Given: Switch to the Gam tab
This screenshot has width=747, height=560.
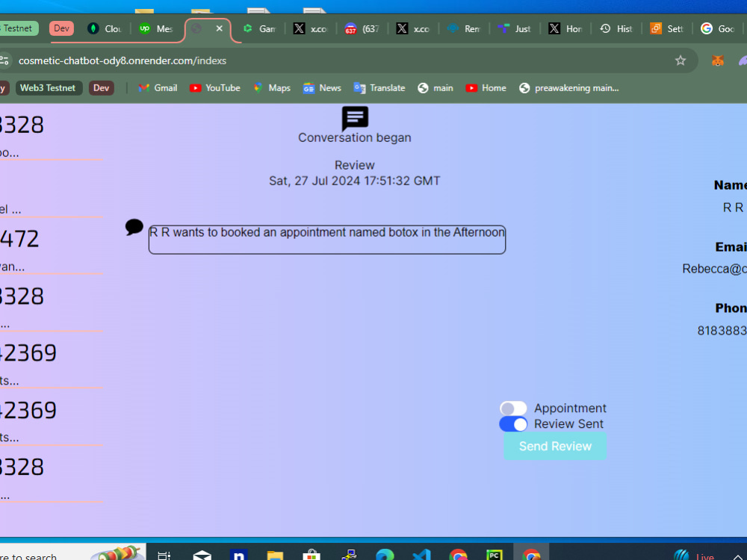Looking at the screenshot, I should [x=260, y=28].
